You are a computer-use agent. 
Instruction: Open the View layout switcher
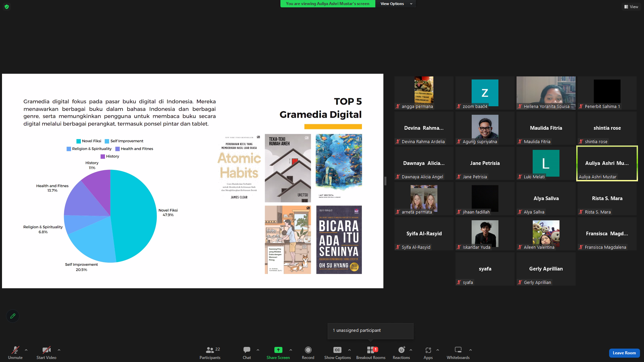pos(631,7)
